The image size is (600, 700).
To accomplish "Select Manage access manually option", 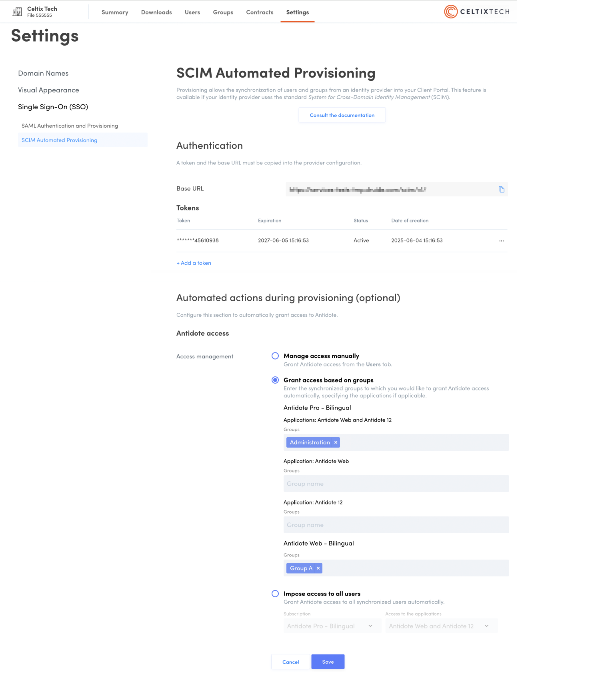I will (x=275, y=356).
